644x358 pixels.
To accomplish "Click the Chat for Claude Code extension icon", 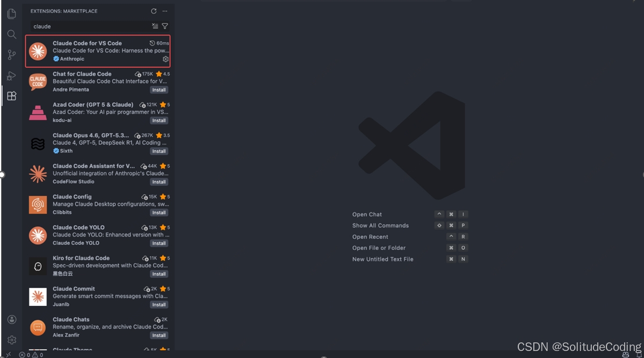I will [38, 82].
